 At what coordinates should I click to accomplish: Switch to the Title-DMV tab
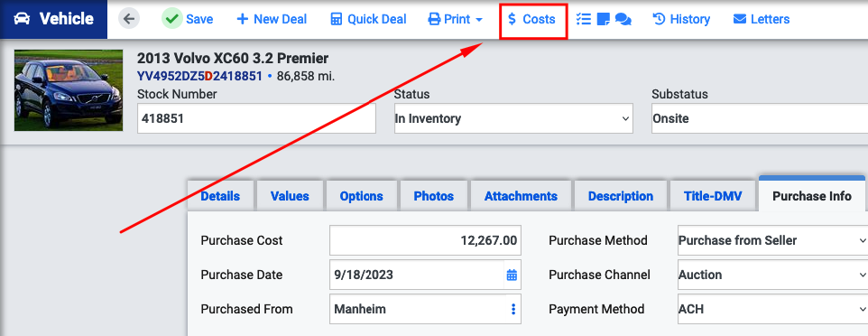coord(713,196)
